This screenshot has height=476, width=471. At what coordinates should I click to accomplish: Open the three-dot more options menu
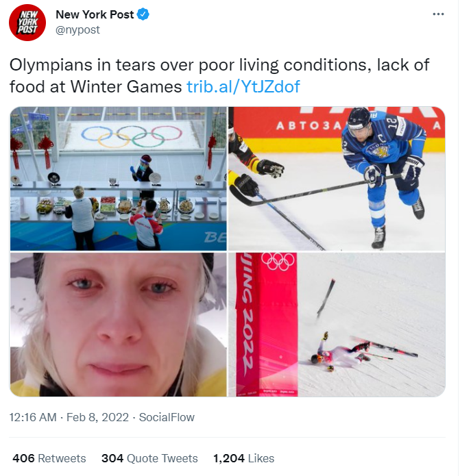click(x=439, y=14)
